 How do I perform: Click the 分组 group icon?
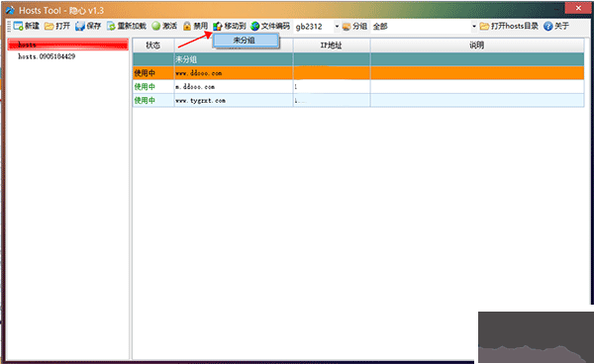[346, 27]
